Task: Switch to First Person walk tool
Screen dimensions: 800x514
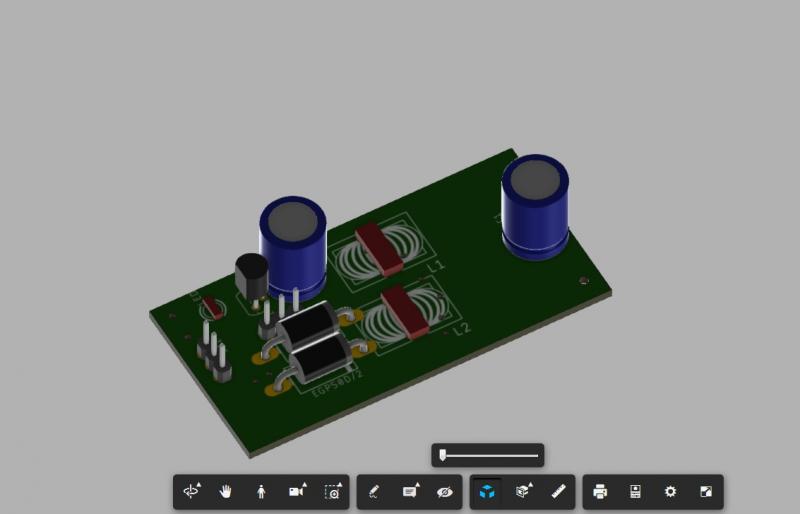Action: point(260,491)
